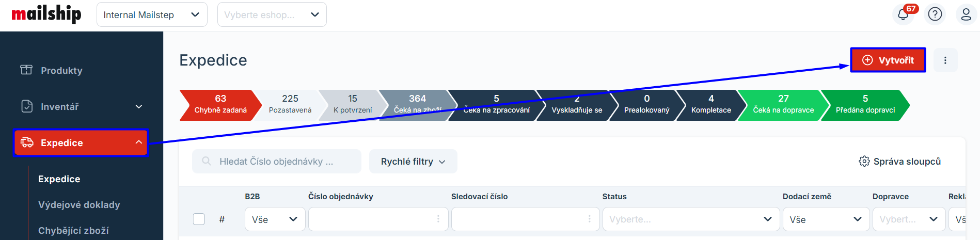Select Chybějící zboží submenu item
980x240 pixels.
pos(73,231)
